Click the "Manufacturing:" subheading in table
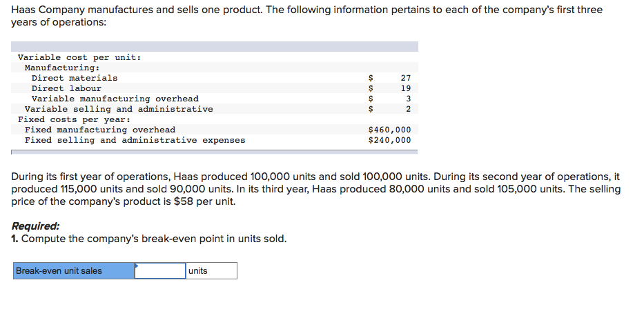This screenshot has height=309, width=644. pos(62,68)
